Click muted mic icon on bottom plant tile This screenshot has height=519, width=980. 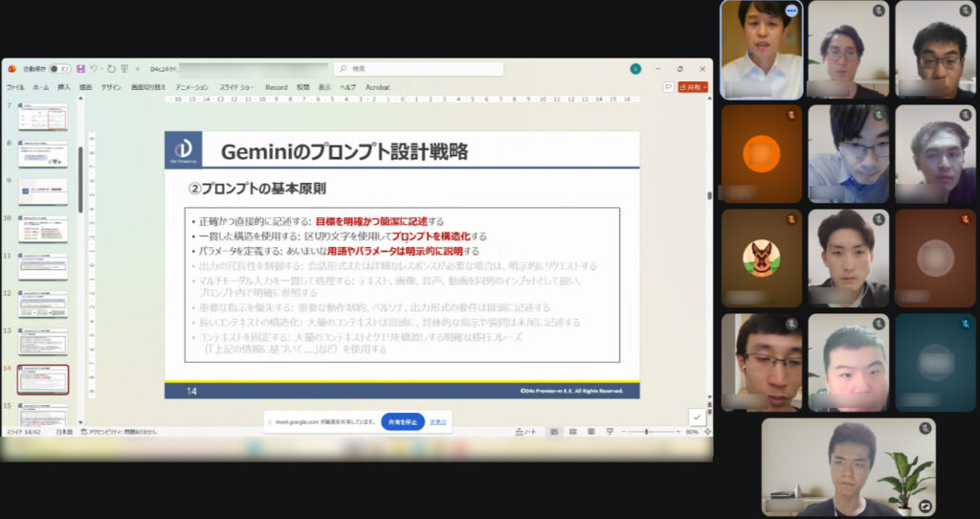click(x=925, y=428)
